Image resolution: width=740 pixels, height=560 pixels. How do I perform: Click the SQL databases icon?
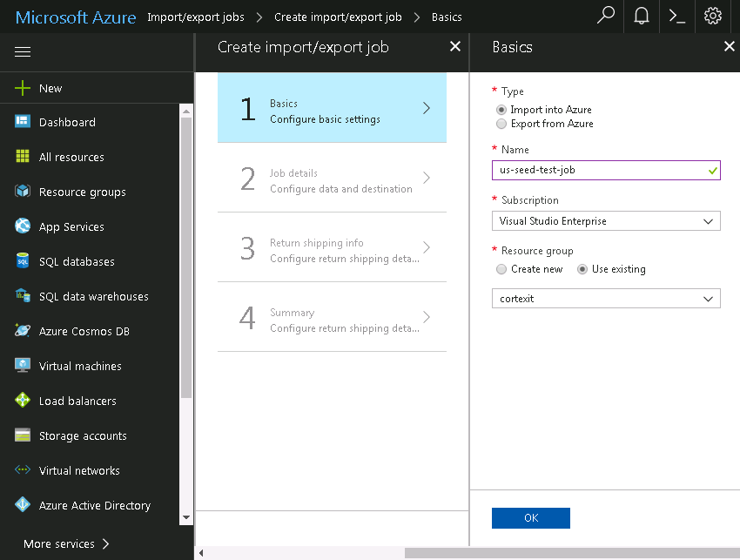pyautogui.click(x=23, y=261)
